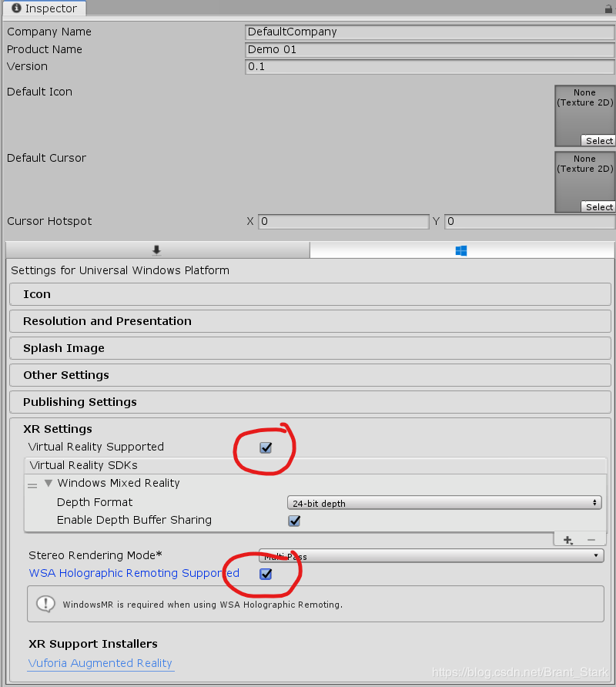
Task: Click Select button for Default Cursor
Action: click(598, 207)
